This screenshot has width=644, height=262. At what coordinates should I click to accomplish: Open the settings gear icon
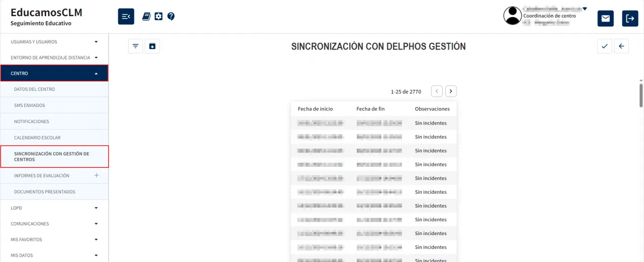point(159,17)
